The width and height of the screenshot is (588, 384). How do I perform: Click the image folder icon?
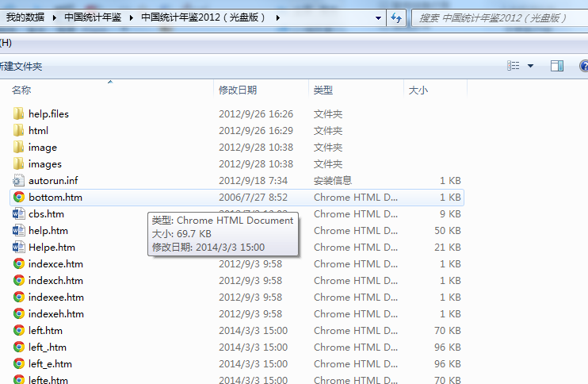[x=18, y=147]
